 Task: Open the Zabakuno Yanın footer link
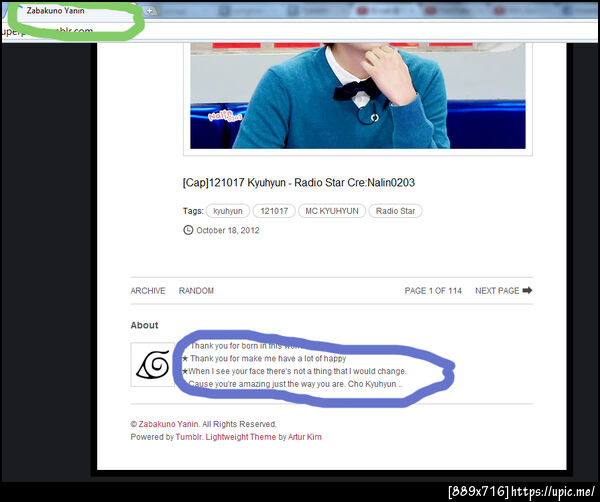click(x=168, y=424)
